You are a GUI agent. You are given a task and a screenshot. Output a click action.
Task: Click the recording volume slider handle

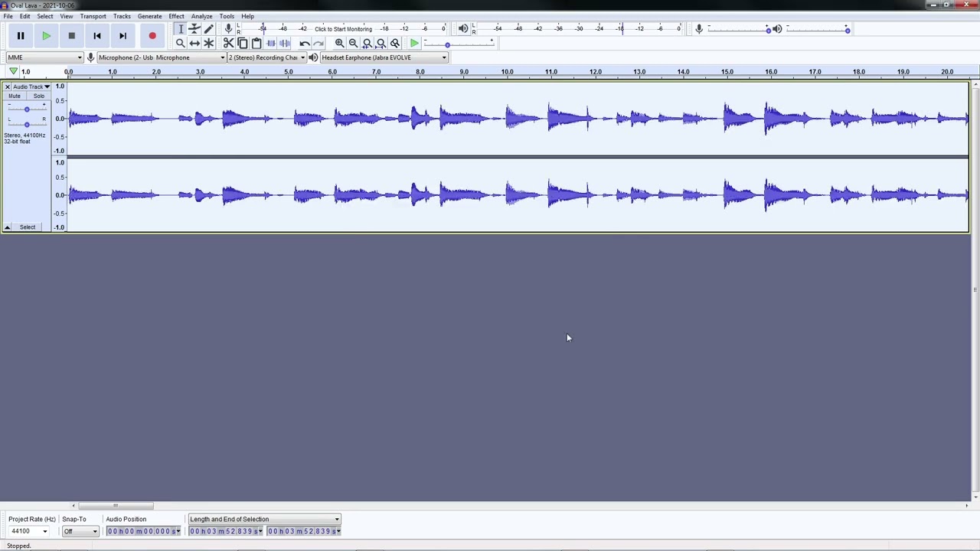(x=768, y=29)
